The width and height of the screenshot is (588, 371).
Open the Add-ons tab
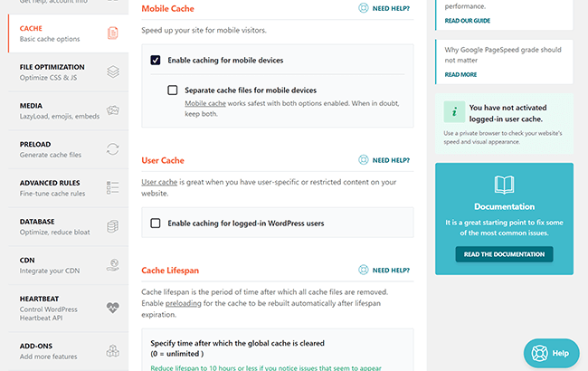click(68, 351)
